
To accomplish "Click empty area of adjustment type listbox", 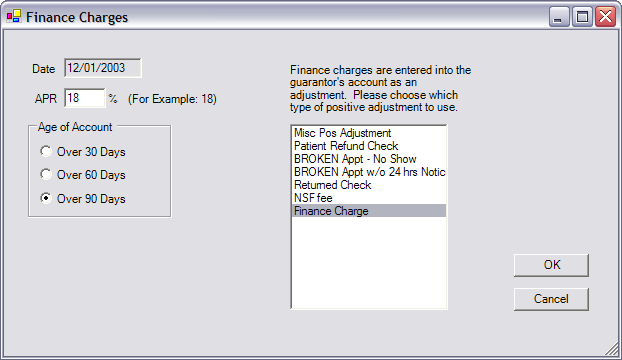I will [369, 262].
